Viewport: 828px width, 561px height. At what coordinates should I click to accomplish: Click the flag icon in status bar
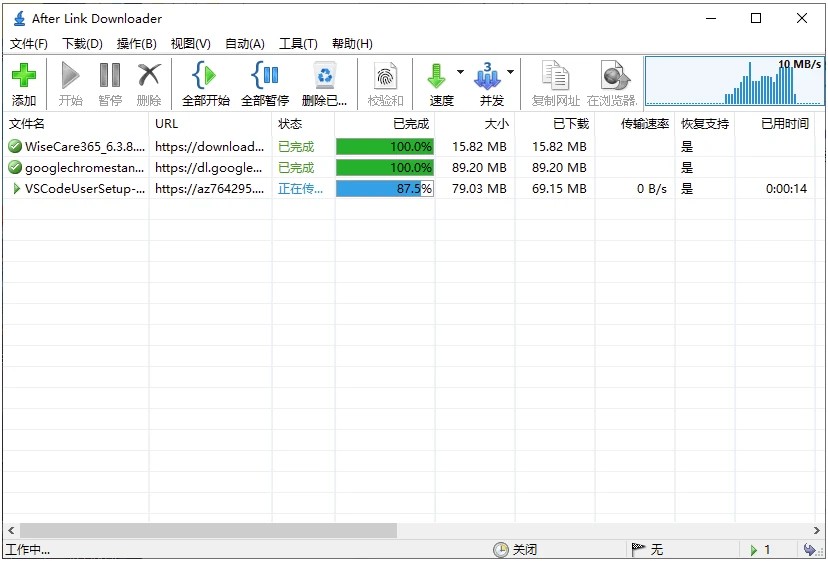(638, 549)
